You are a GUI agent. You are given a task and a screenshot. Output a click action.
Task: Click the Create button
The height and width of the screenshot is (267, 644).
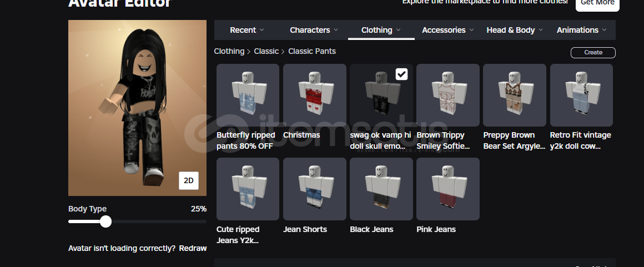tap(593, 53)
